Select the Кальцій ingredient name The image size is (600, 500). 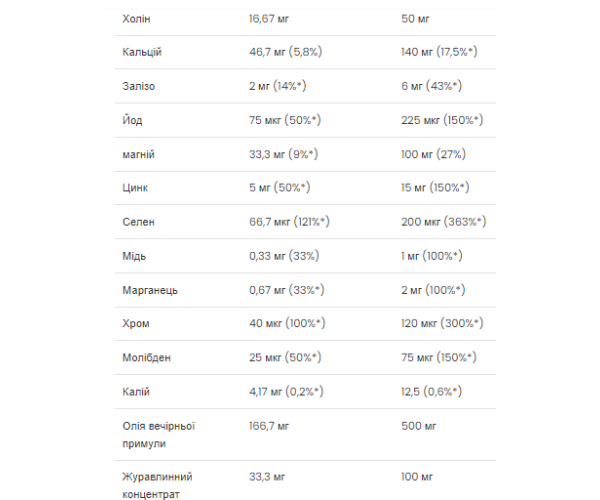141,51
